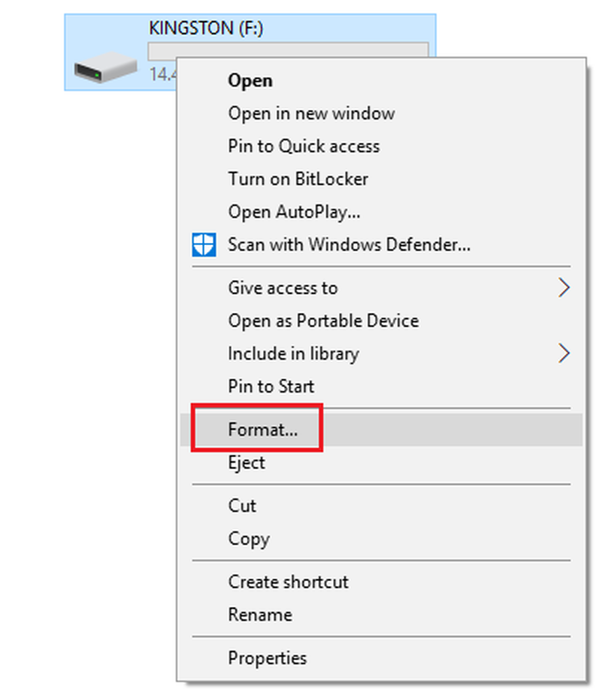Choose Open in the context menu
The width and height of the screenshot is (596, 700).
(381, 80)
